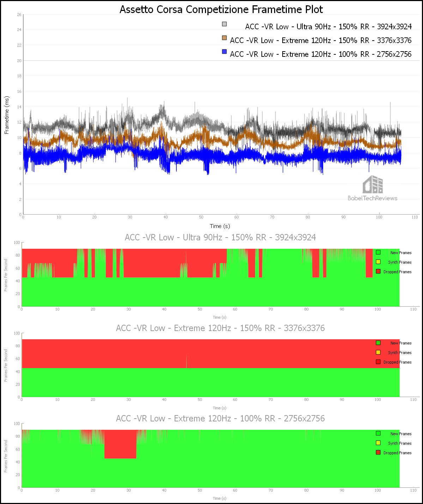
Task: Click yellow Synth Frames swatch in 3376x3376 chart
Action: tap(378, 352)
